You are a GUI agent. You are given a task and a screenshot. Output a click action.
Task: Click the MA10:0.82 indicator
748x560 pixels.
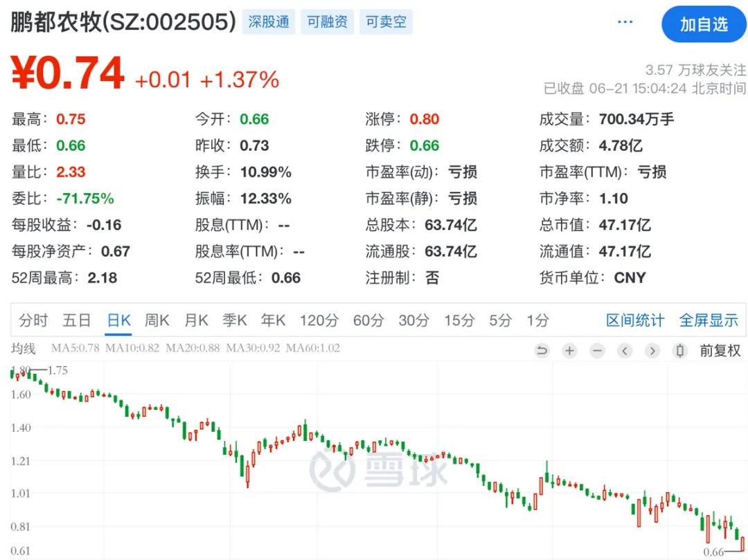132,348
